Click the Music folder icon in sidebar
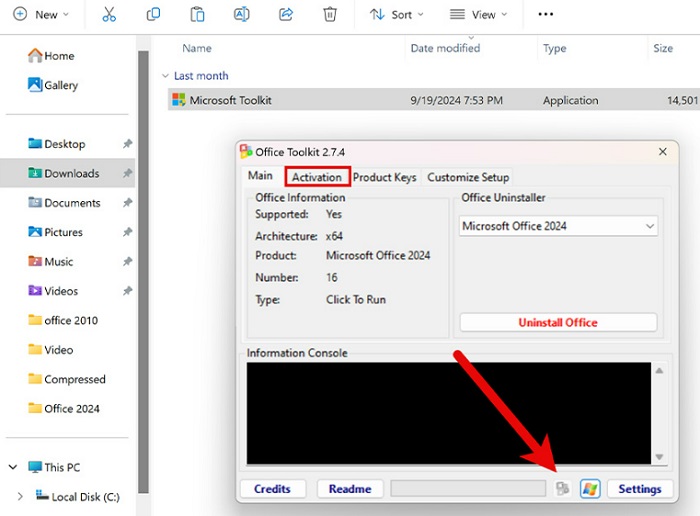This screenshot has height=516, width=700. [35, 261]
